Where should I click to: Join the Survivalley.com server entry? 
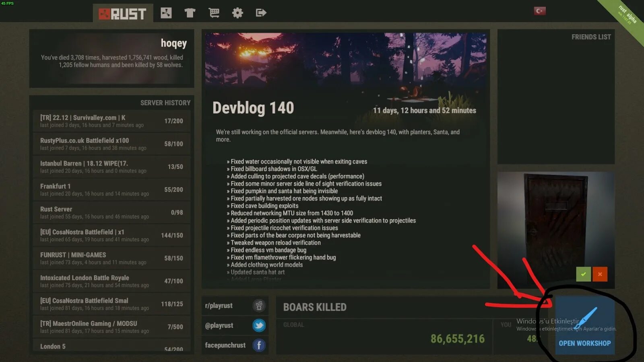pos(111,121)
